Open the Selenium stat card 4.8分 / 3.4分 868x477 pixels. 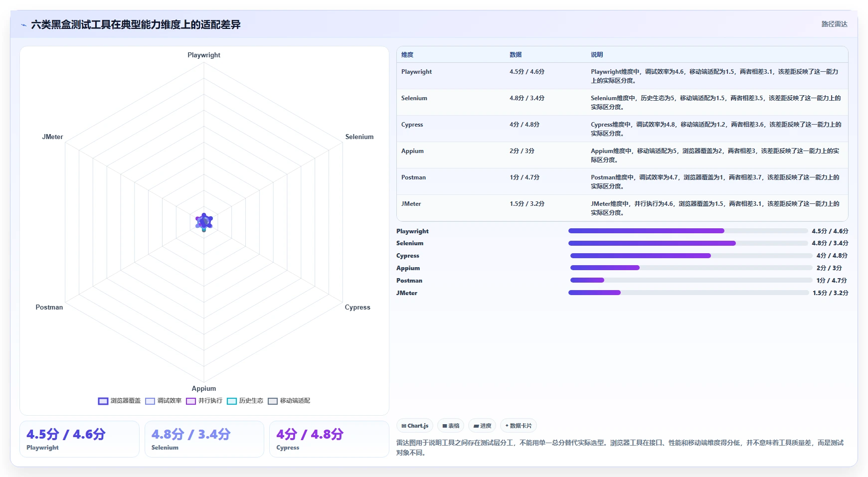click(204, 439)
